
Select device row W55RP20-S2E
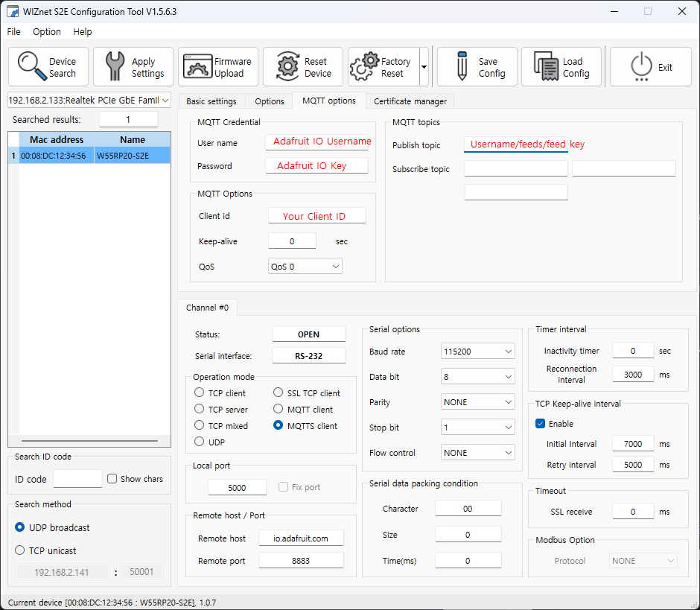[x=89, y=156]
